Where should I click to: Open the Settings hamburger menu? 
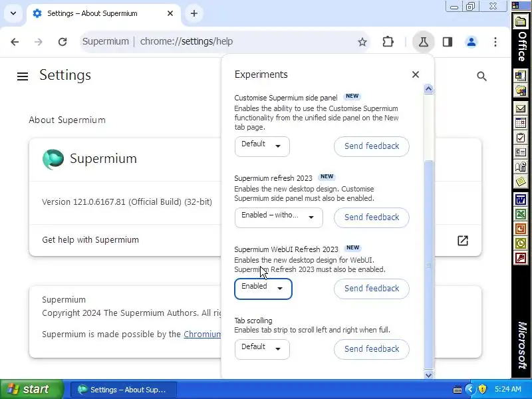pyautogui.click(x=23, y=76)
